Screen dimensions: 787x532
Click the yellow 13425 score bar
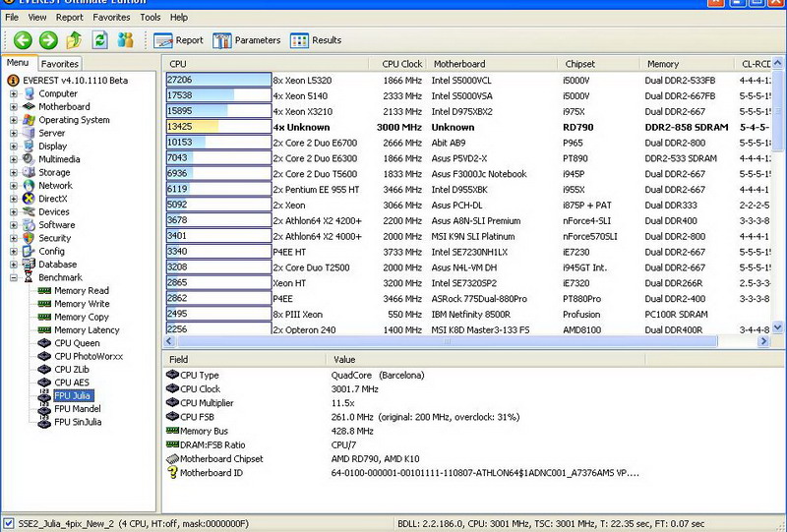(x=218, y=127)
